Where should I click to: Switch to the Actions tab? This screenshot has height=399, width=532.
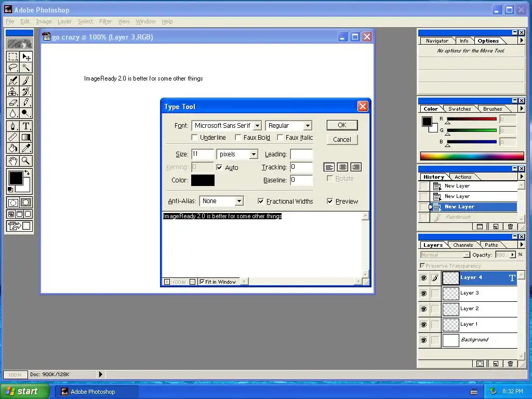point(463,177)
